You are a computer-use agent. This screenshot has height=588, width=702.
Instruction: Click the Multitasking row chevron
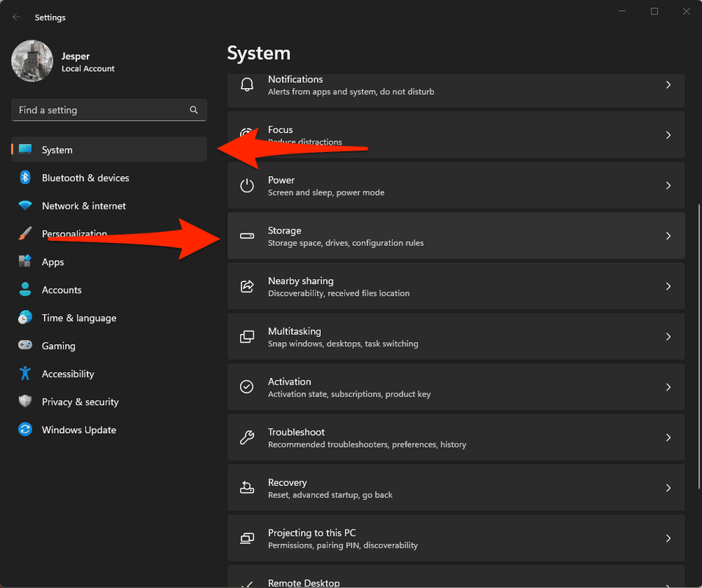[x=667, y=337]
